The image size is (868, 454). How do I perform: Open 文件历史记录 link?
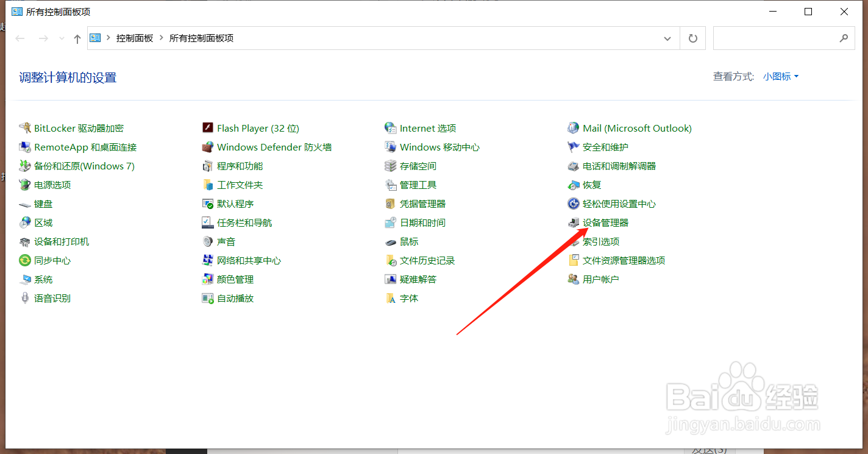(427, 260)
